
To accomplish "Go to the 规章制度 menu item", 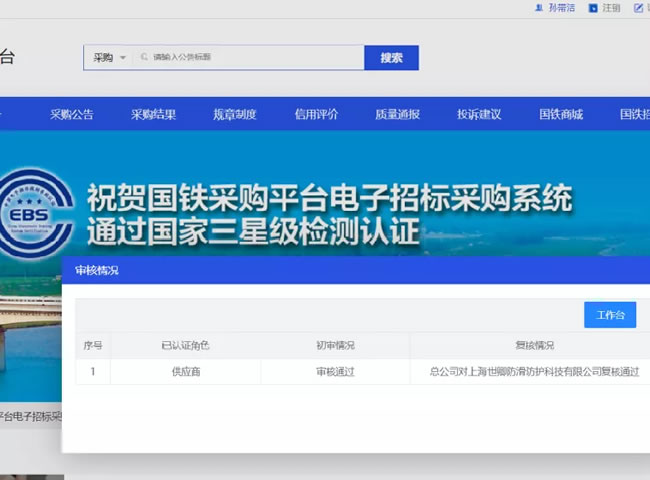I will coord(235,114).
